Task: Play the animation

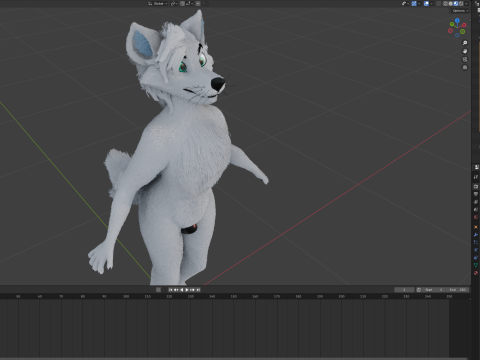Action: pyautogui.click(x=187, y=290)
